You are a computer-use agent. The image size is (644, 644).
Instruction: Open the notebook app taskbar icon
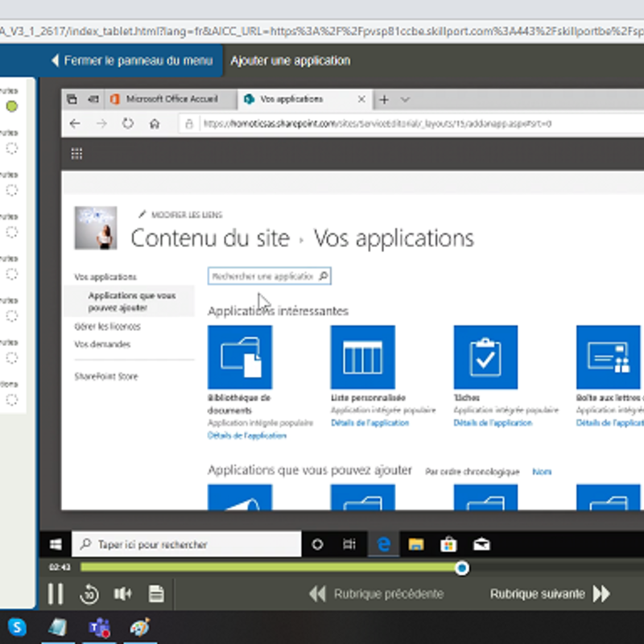[x=58, y=628]
